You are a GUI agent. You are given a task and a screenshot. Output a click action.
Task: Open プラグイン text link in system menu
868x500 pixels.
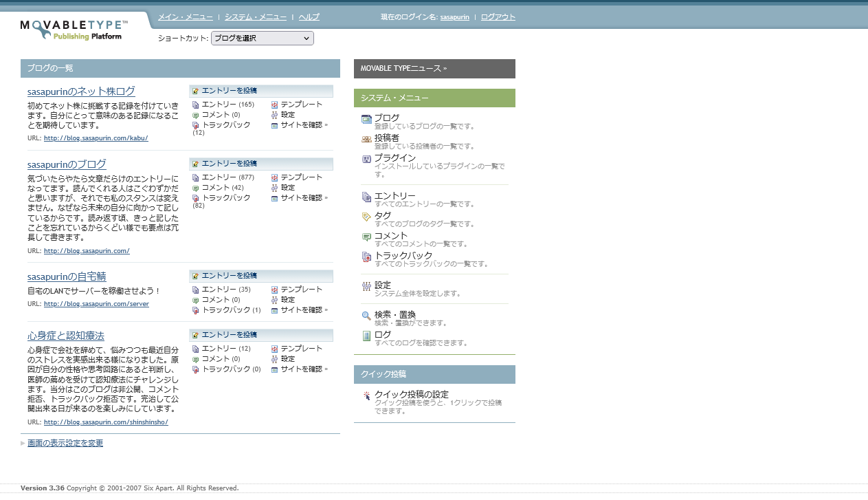coord(395,158)
